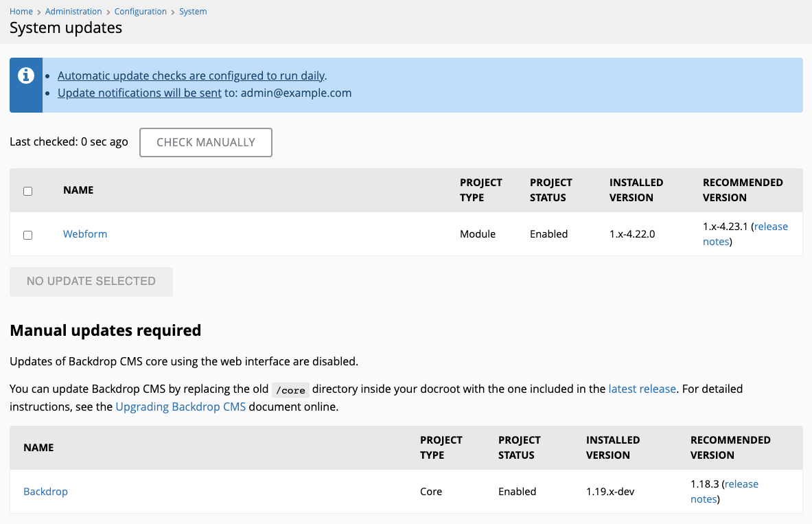Click the 'Core' project type cell
812x524 pixels.
(x=431, y=491)
